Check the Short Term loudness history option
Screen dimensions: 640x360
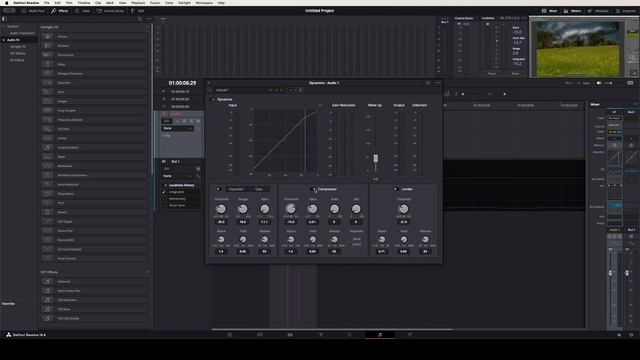coord(177,205)
